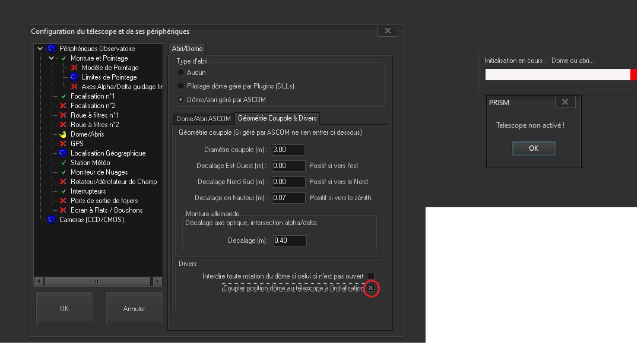The width and height of the screenshot is (644, 348).
Task: Click the red X icon next to GPS
Action: [x=64, y=144]
